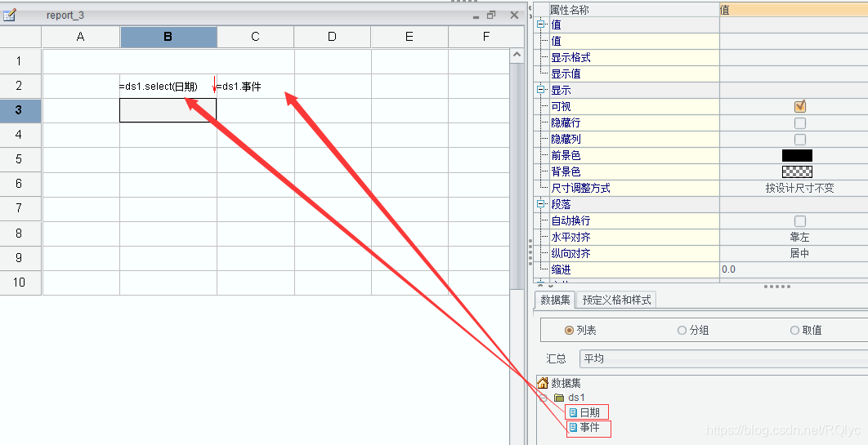Select row header 5
Viewport: 868px width, 445px height.
[x=20, y=160]
